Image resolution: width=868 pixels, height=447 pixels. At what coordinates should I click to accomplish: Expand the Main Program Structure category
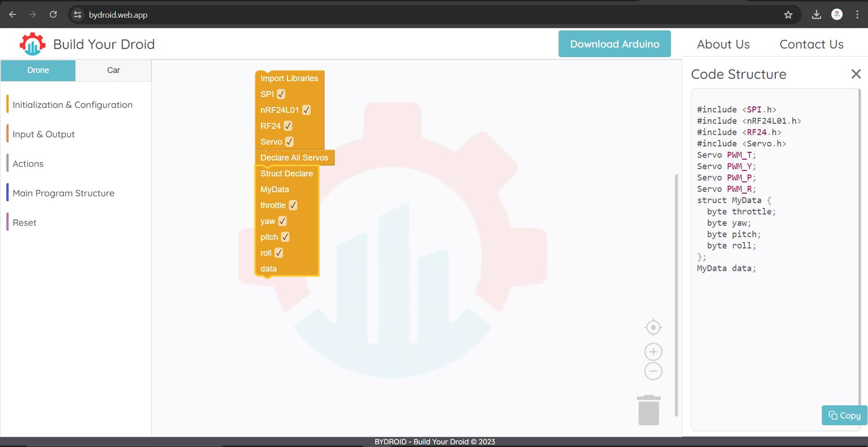tap(64, 193)
